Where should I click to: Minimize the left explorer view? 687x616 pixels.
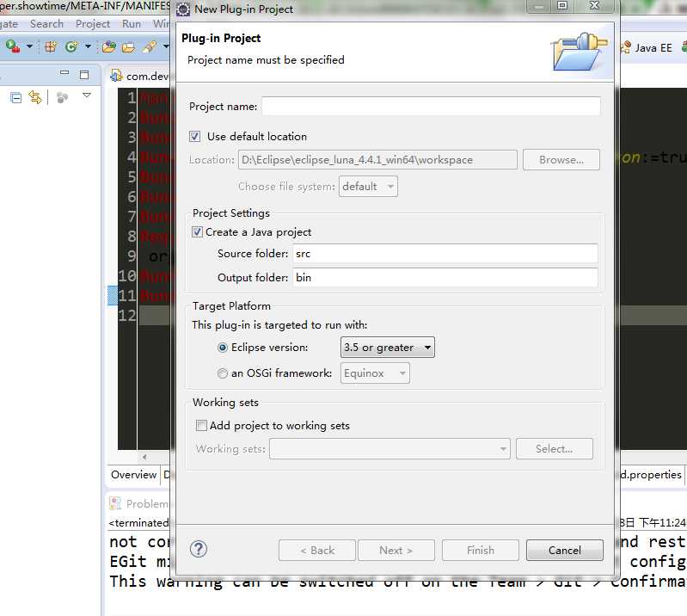coord(64,72)
